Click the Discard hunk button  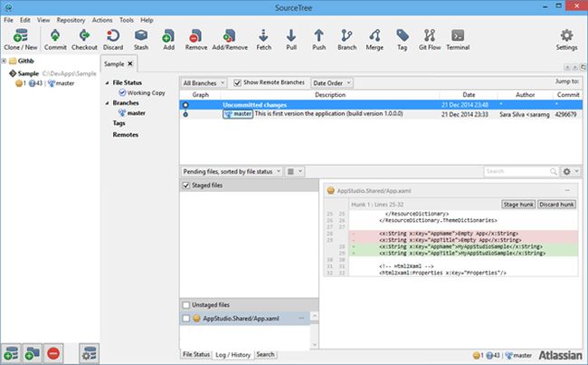pos(556,205)
